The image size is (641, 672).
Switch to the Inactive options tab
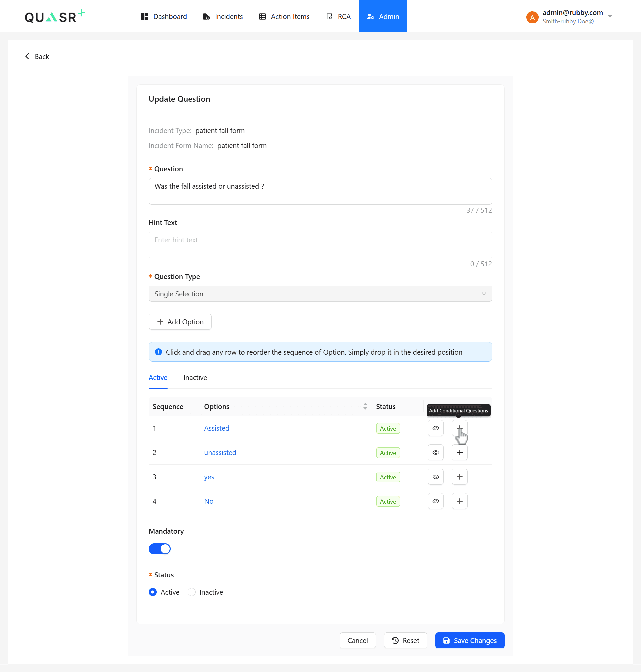[x=195, y=378]
